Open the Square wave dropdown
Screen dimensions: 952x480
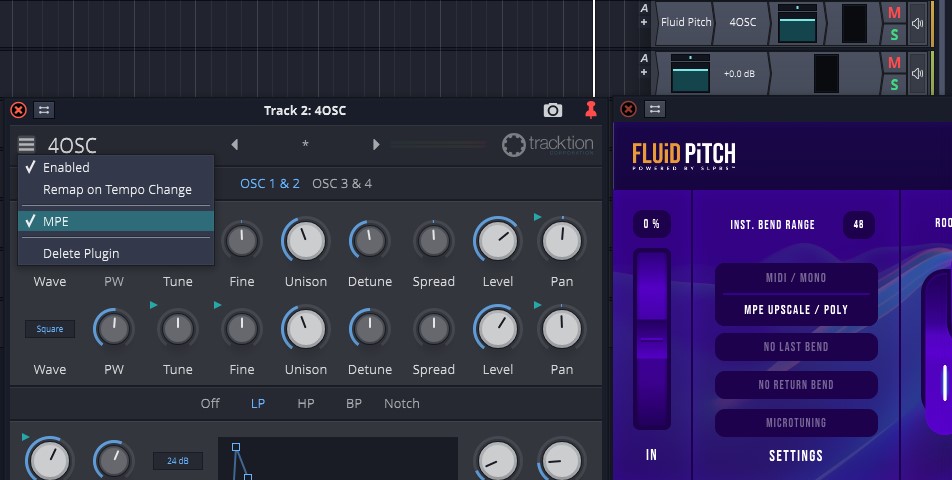[50, 329]
